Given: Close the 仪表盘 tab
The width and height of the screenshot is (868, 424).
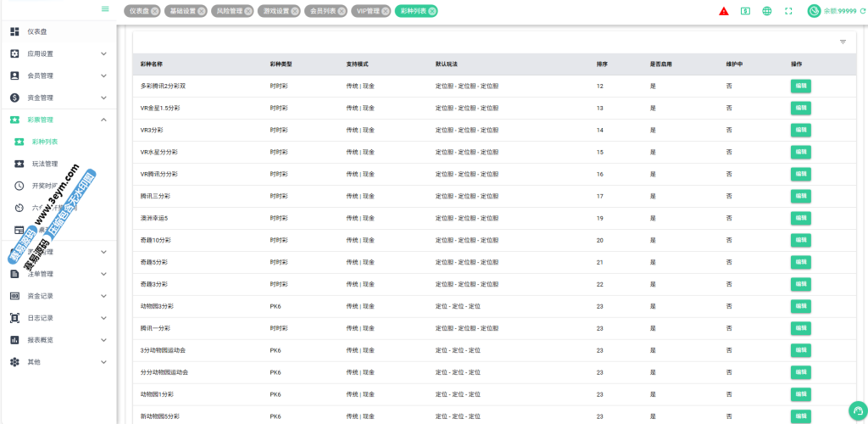Looking at the screenshot, I should [x=154, y=11].
